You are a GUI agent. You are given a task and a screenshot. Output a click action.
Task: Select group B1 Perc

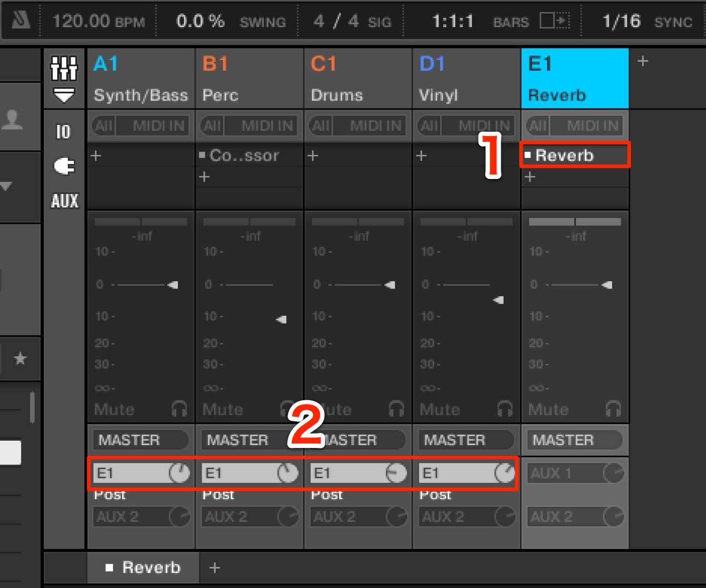[x=249, y=78]
